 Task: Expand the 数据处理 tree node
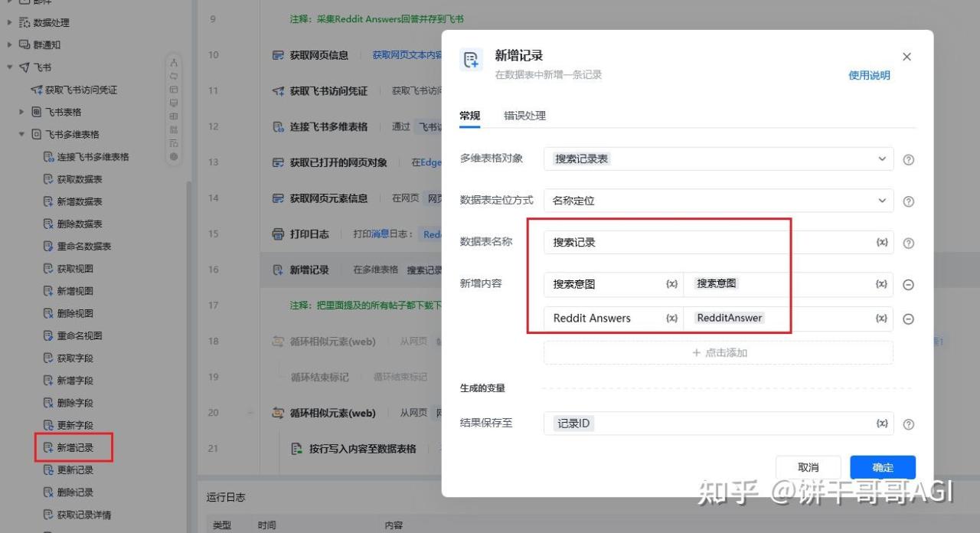pos(9,23)
